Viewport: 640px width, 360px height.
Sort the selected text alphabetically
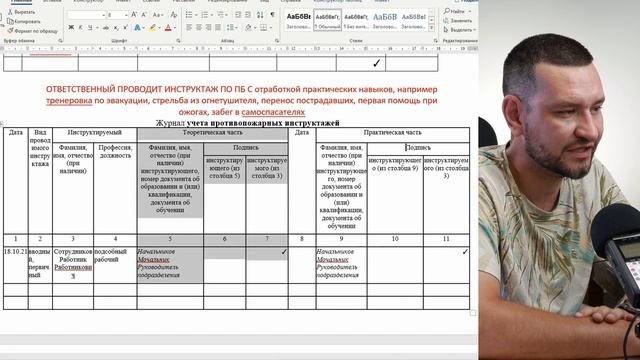point(260,15)
